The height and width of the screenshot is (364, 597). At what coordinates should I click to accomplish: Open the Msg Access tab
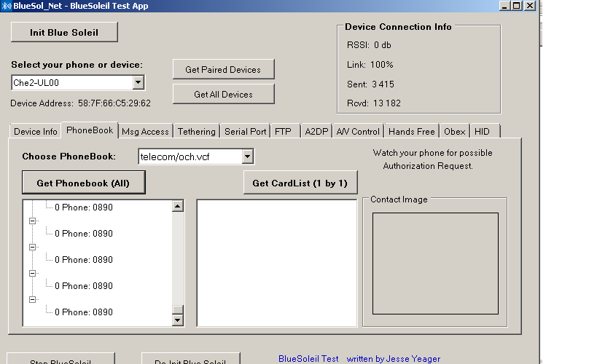(x=145, y=132)
